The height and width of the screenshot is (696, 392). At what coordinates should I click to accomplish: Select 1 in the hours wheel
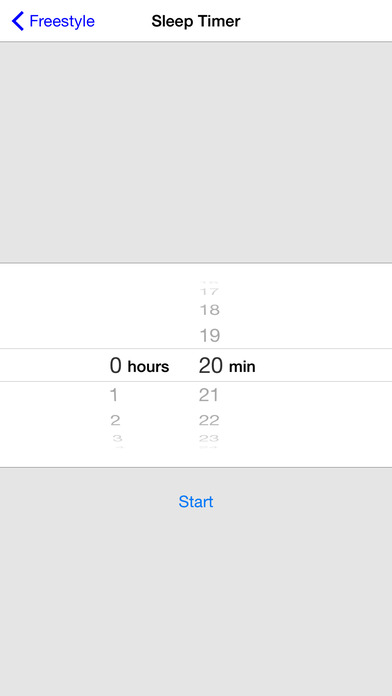[114, 395]
